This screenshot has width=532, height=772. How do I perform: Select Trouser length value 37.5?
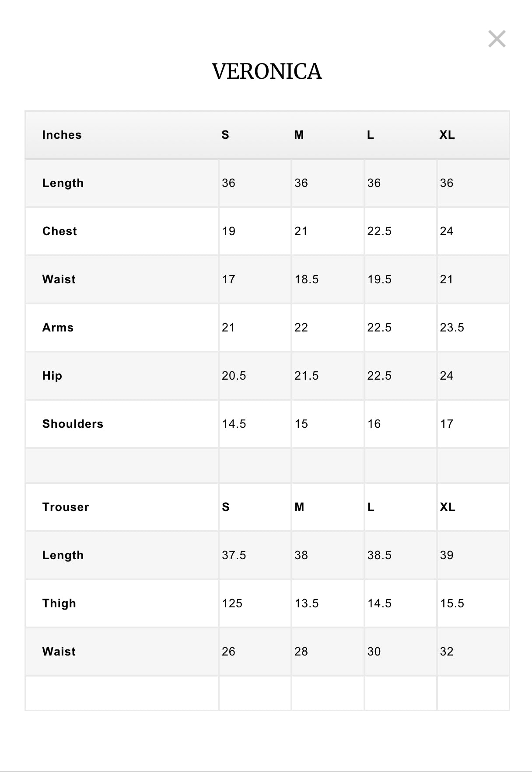234,555
